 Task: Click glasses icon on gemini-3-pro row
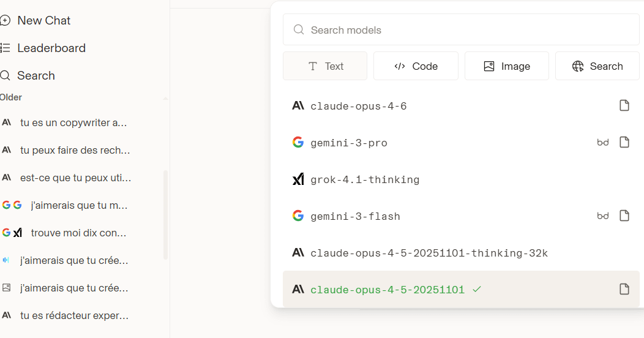[603, 143]
